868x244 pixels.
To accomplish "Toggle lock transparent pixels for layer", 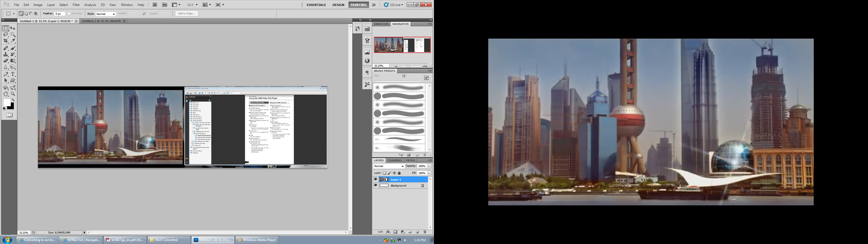I will pyautogui.click(x=384, y=173).
